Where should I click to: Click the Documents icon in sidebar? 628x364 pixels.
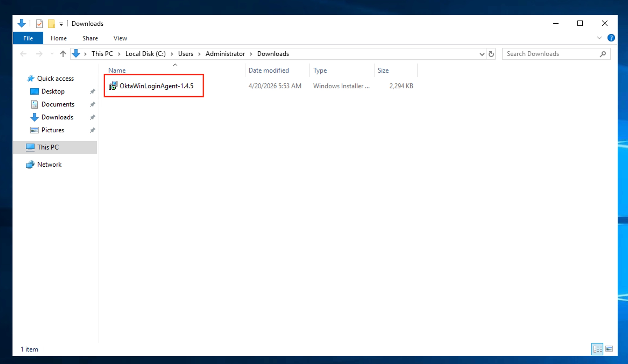point(34,104)
